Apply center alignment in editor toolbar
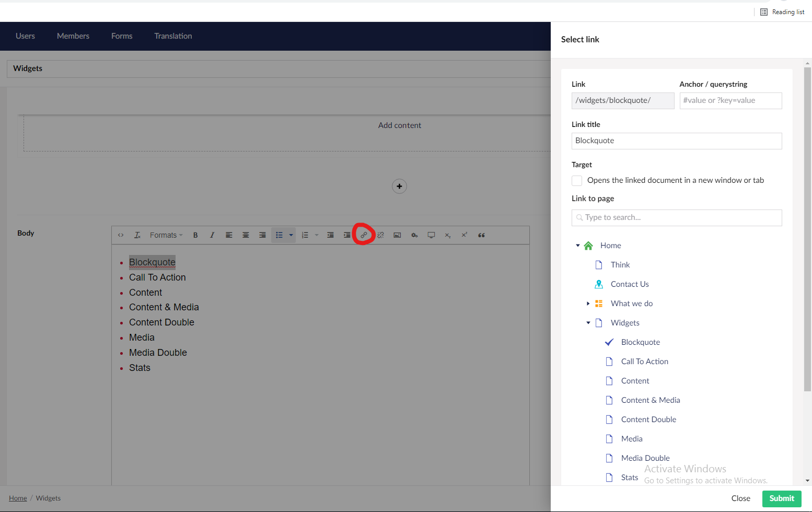Screen dimensions: 812x512 click(x=246, y=235)
